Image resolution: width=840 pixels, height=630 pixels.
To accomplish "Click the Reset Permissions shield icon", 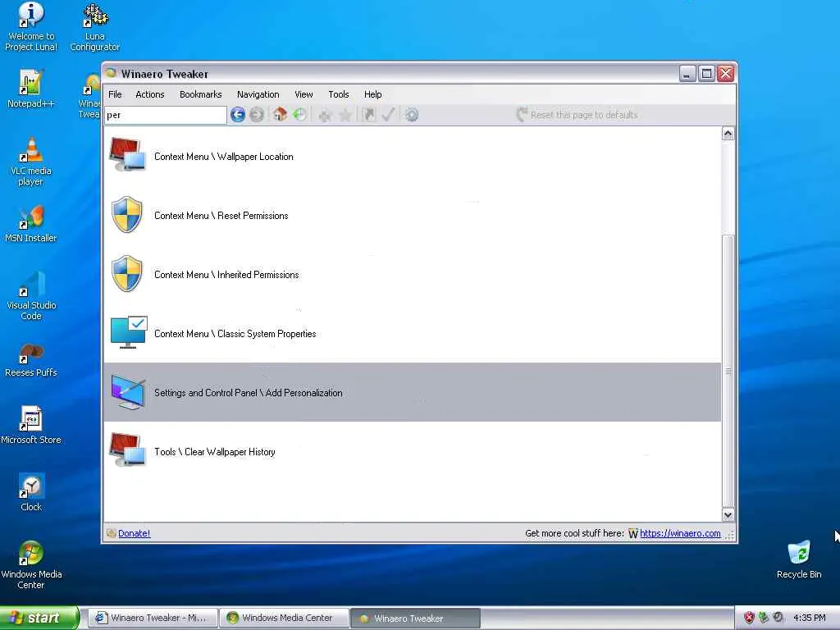I will (127, 214).
